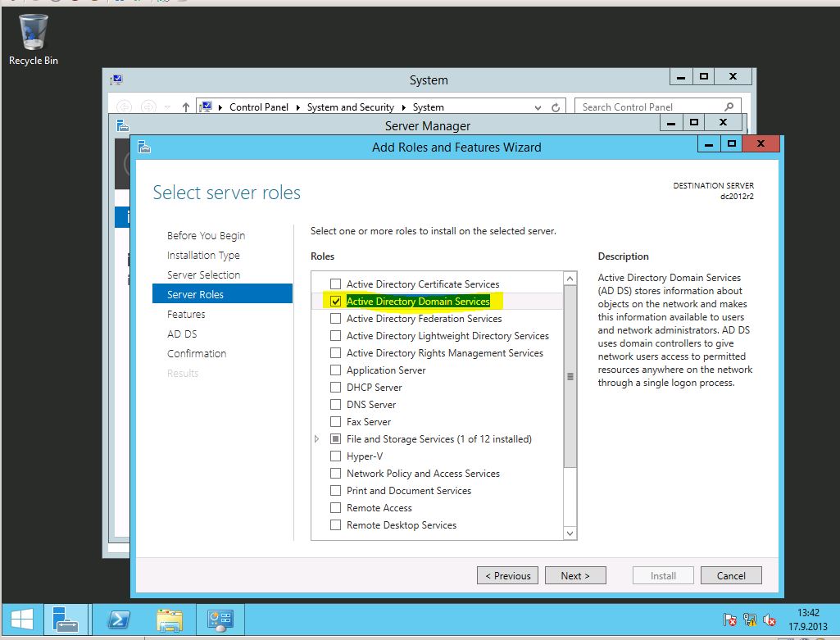Viewport: 840px width, 640px height.
Task: Click the Cancel button
Action: [731, 576]
